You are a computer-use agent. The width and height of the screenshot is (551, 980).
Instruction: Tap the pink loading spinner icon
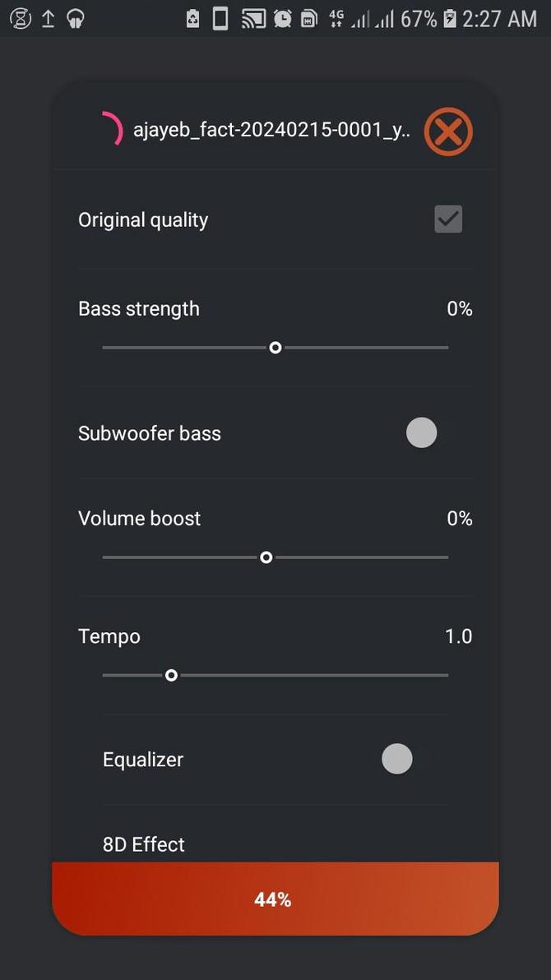click(111, 131)
